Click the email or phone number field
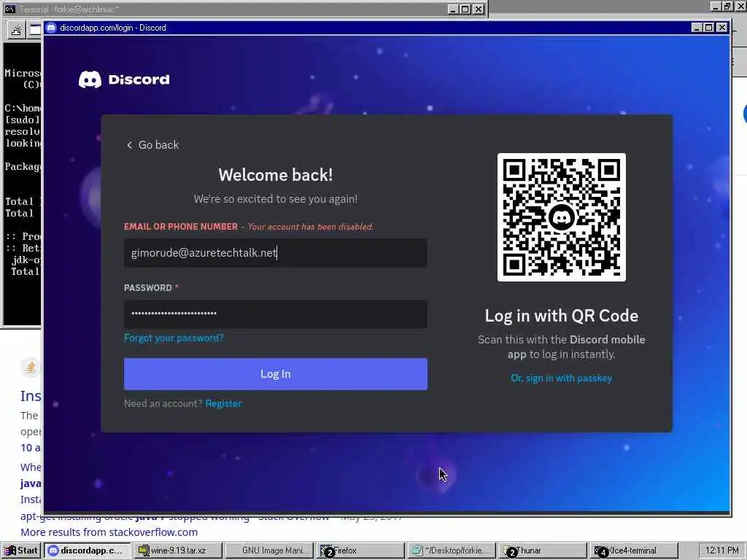This screenshot has width=747, height=560. (x=275, y=253)
